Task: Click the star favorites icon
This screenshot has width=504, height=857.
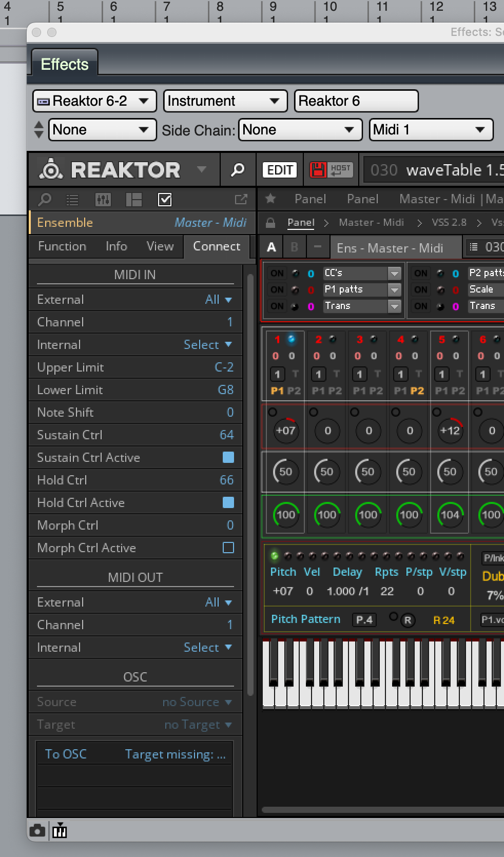Action: [x=270, y=199]
